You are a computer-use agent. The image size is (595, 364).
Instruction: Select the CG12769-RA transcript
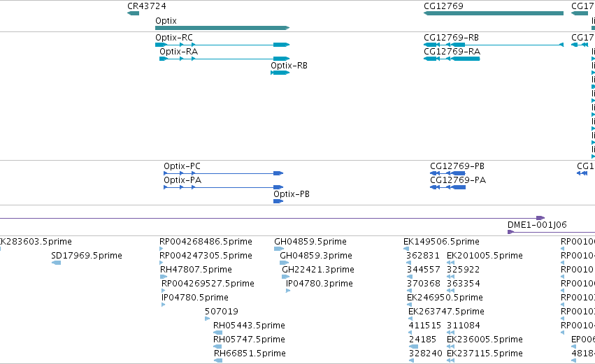[452, 59]
